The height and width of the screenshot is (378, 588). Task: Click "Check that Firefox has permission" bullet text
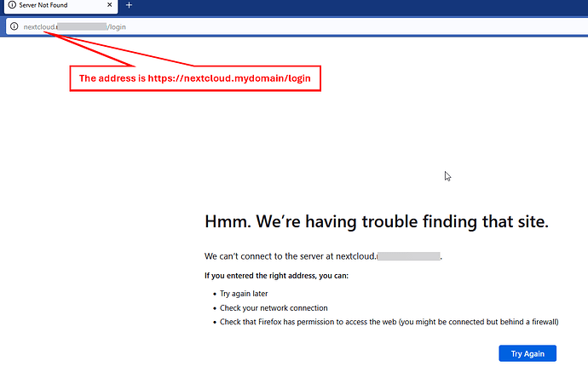(x=389, y=322)
